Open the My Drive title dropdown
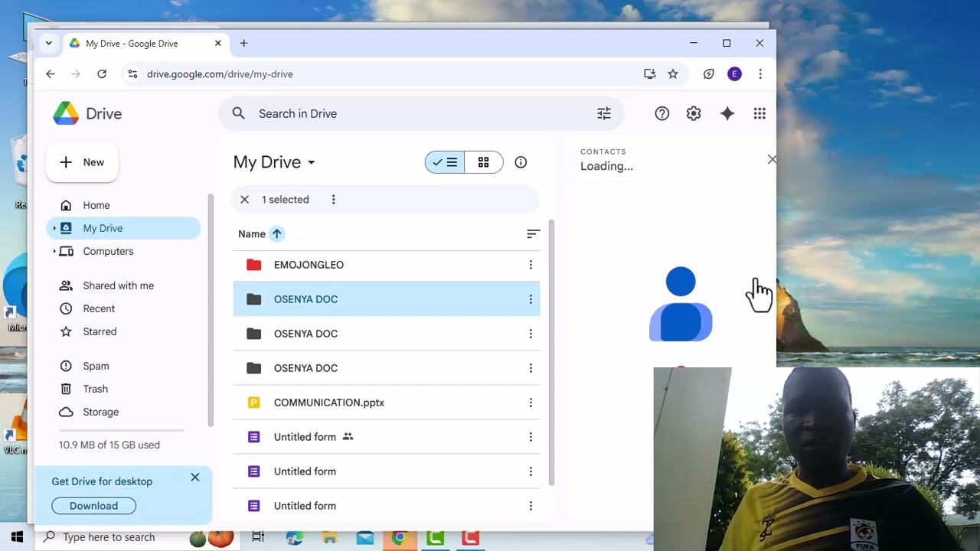The height and width of the screenshot is (551, 980). coord(274,162)
